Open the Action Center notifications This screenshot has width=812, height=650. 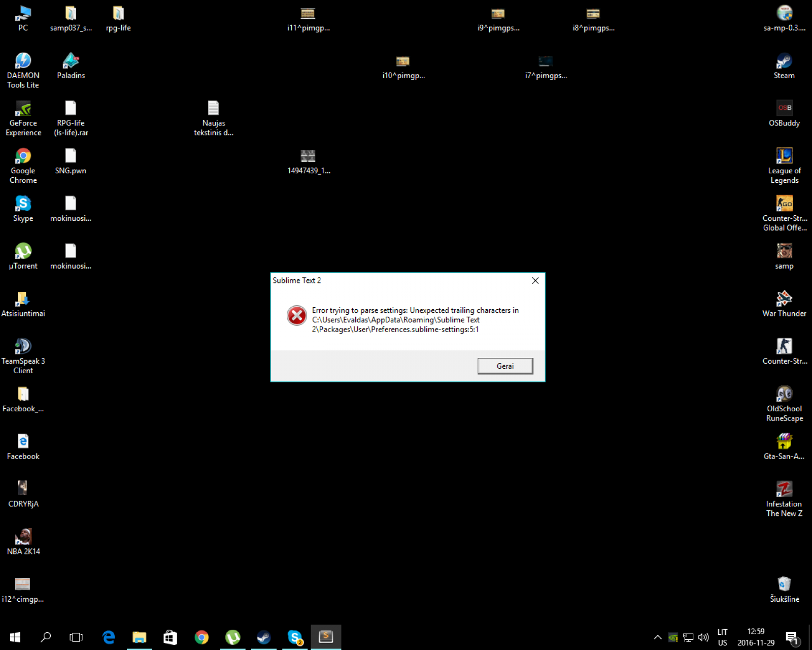coord(792,638)
